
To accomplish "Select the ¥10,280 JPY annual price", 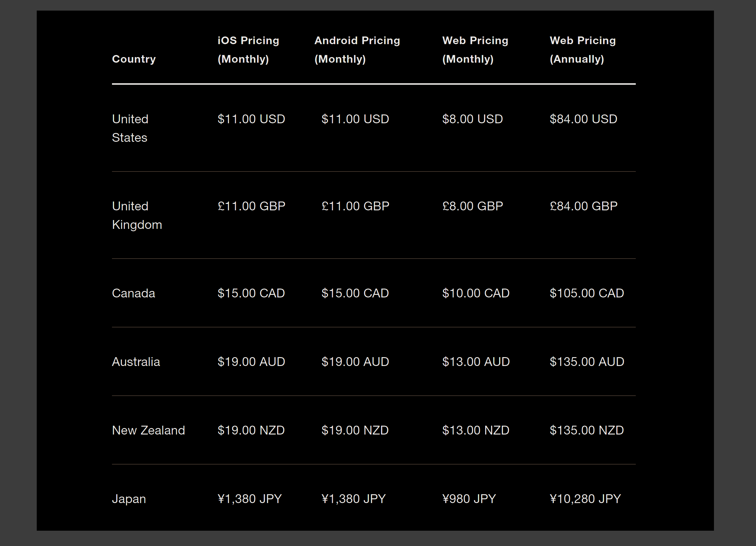I will (x=585, y=499).
